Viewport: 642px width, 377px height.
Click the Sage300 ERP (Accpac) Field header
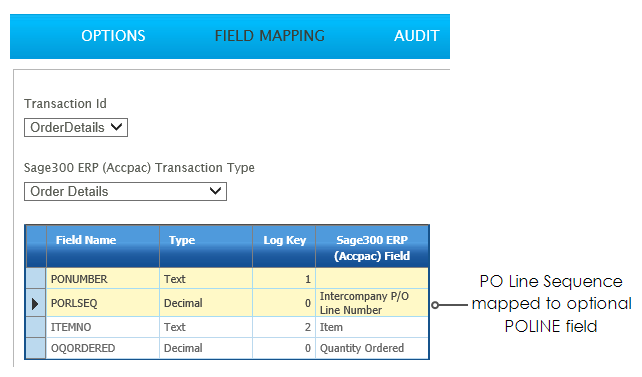click(x=372, y=246)
